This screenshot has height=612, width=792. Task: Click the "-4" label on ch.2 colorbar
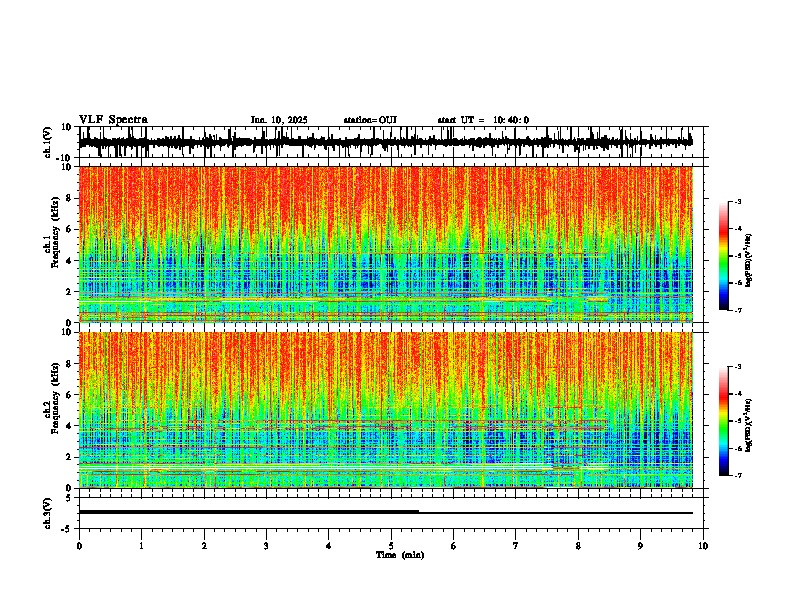click(738, 394)
